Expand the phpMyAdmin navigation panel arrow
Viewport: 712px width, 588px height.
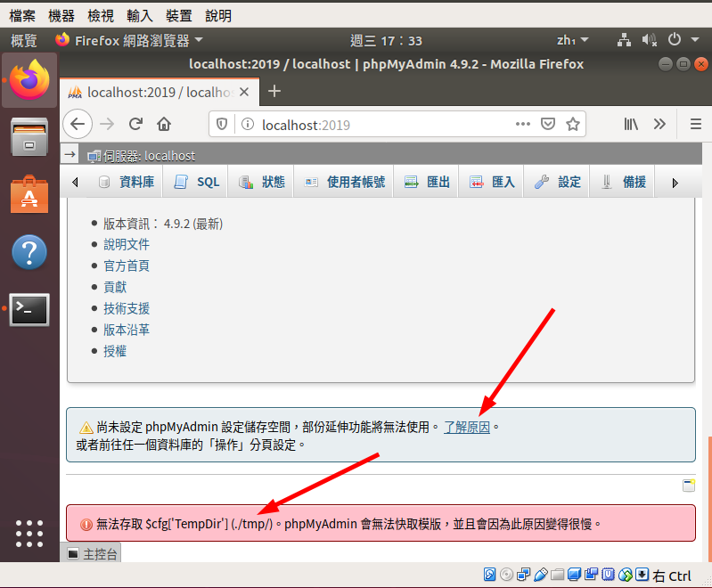click(70, 155)
